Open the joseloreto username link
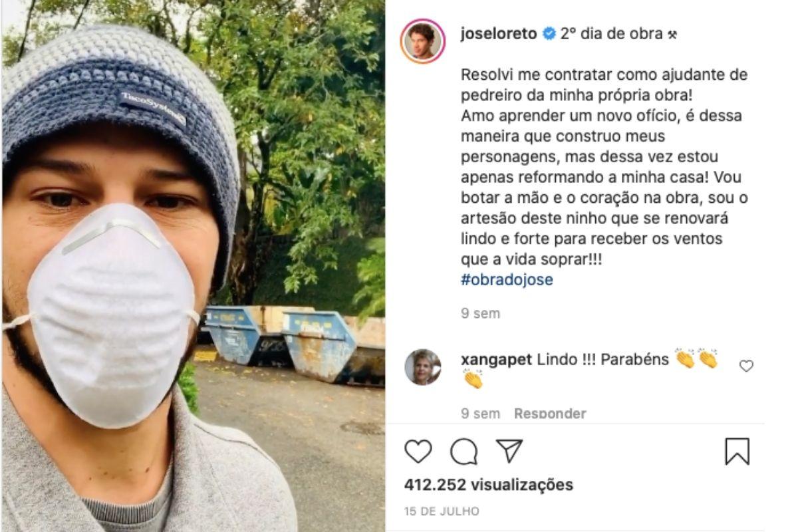798x532 pixels. coord(498,34)
